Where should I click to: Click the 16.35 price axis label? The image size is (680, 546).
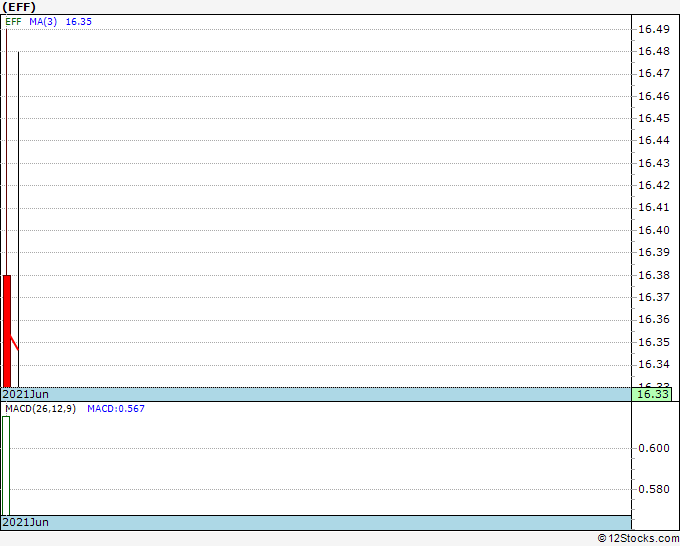[x=654, y=342]
